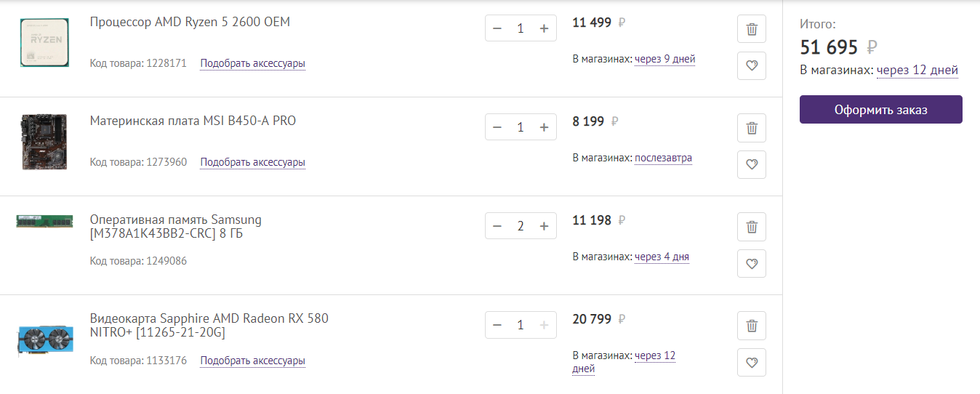Decrease quantity of Samsung memory modules
This screenshot has height=394, width=980.
click(497, 226)
